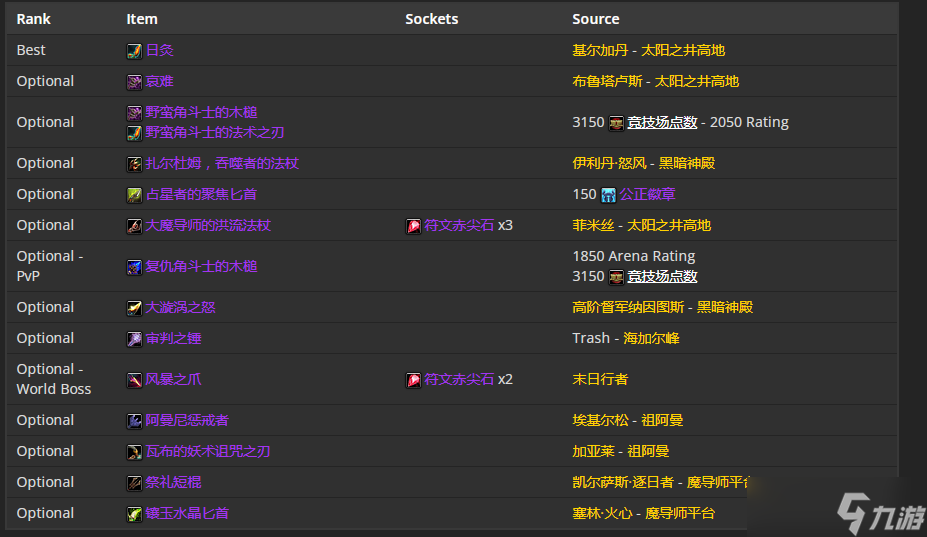Open the 竞技场点数 link in the 2050 Rating row
The width and height of the screenshot is (927, 537).
tap(662, 122)
